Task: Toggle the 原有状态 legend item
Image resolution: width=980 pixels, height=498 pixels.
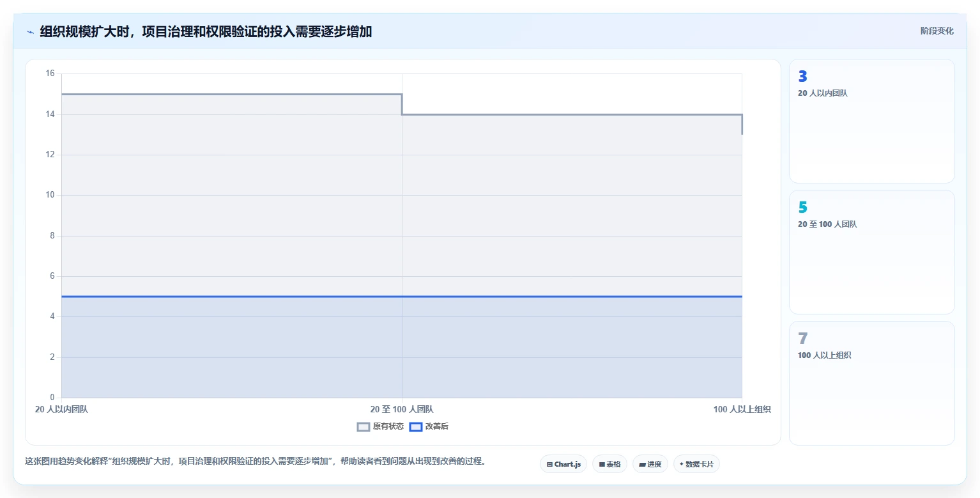Action: coord(380,426)
